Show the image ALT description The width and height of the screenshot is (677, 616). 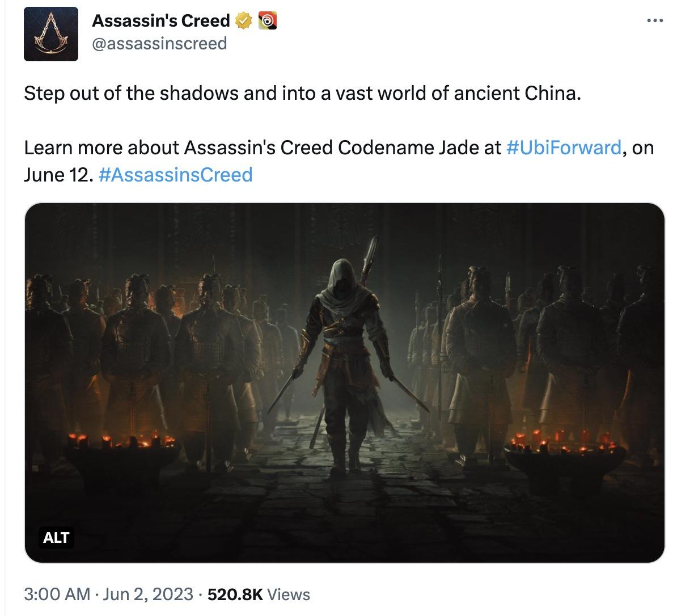click(56, 537)
